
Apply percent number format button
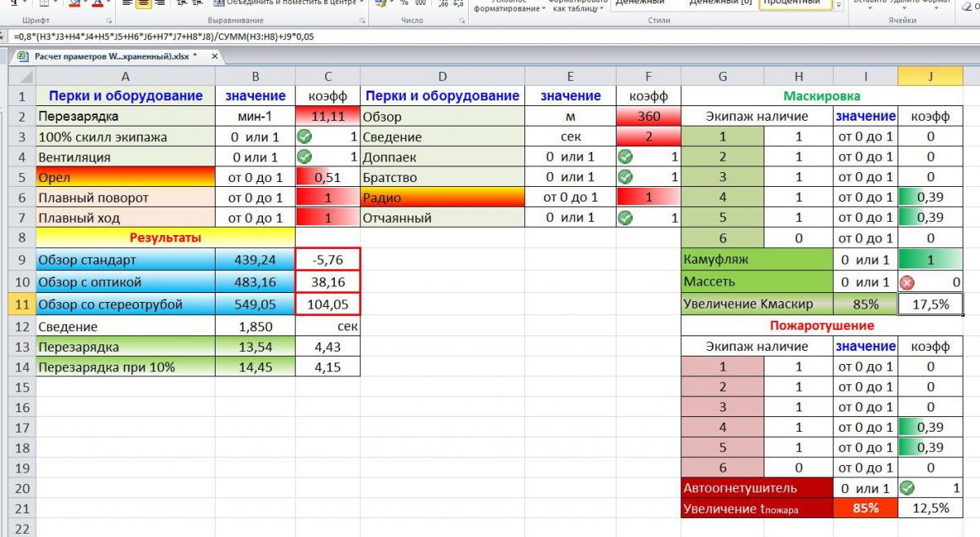pyautogui.click(x=403, y=2)
